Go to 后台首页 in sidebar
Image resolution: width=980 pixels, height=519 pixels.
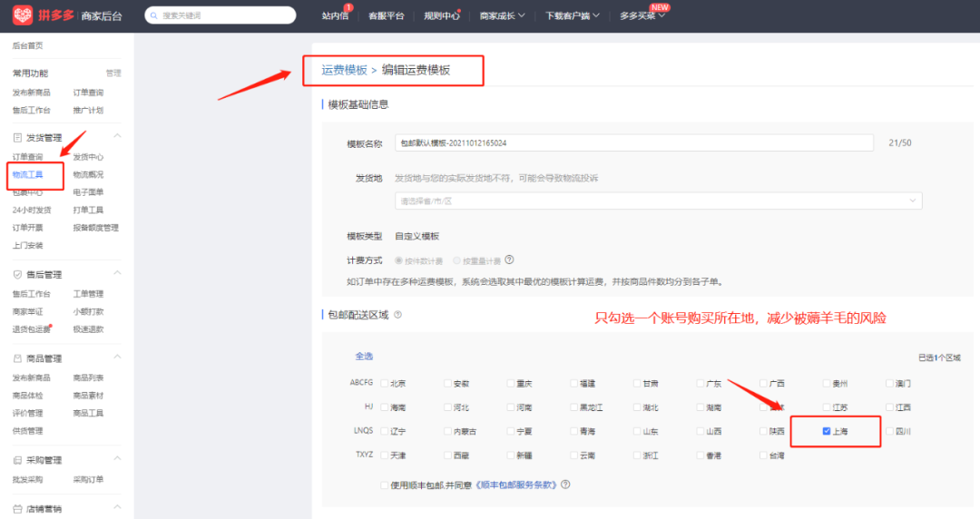point(27,45)
